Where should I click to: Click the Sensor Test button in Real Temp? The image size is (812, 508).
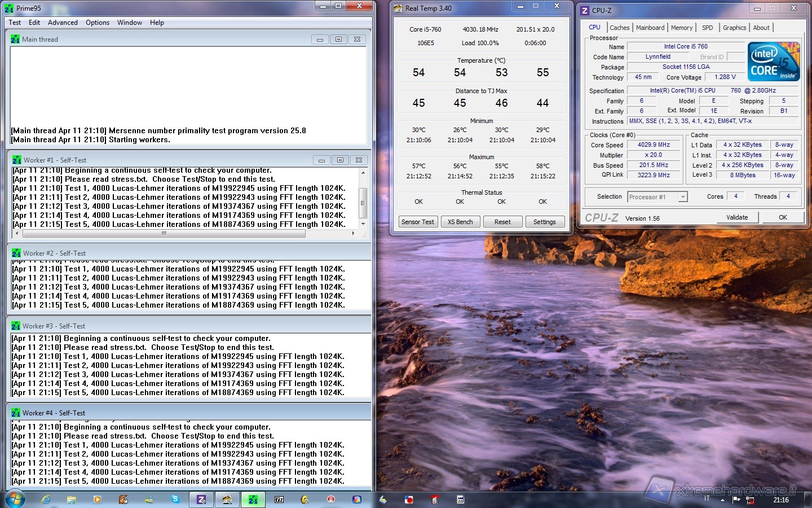click(x=417, y=222)
